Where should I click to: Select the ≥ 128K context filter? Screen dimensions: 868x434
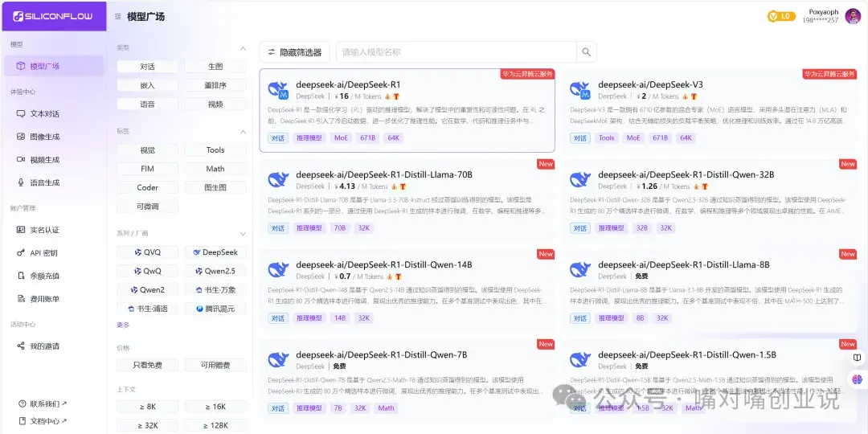[x=215, y=426]
